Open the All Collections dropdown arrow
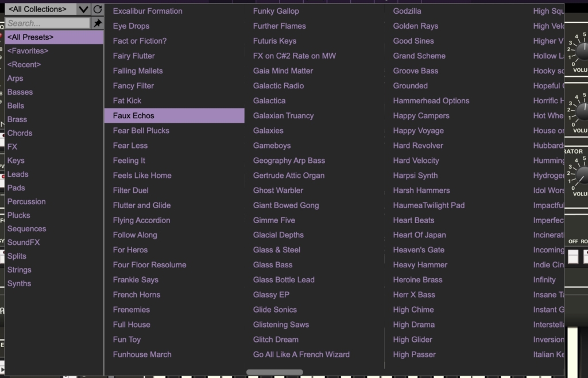This screenshot has height=378, width=588. [x=83, y=9]
